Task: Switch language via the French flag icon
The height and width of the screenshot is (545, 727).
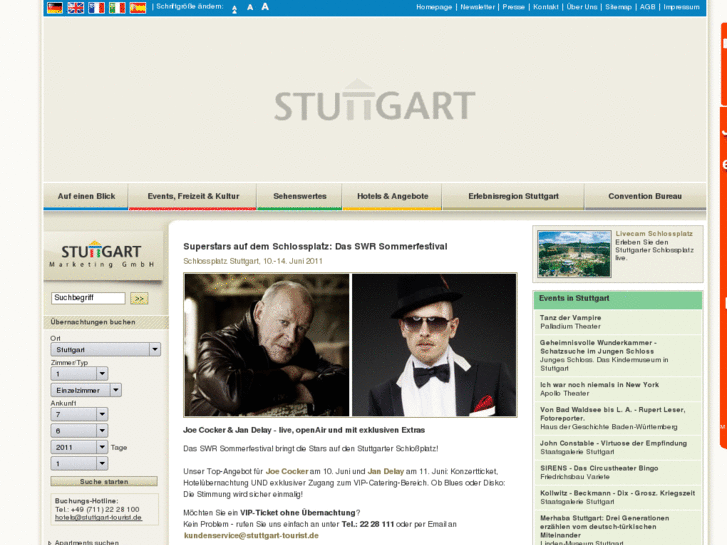Action: point(96,7)
